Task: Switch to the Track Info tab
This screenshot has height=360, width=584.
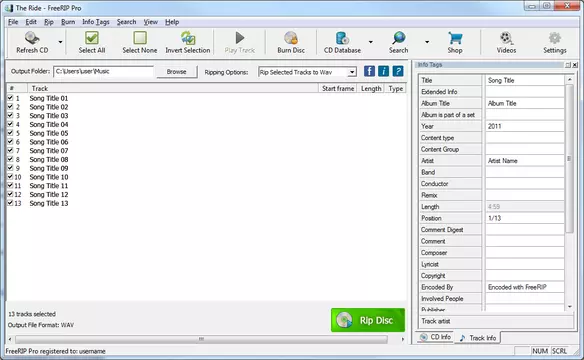Action: coord(478,338)
